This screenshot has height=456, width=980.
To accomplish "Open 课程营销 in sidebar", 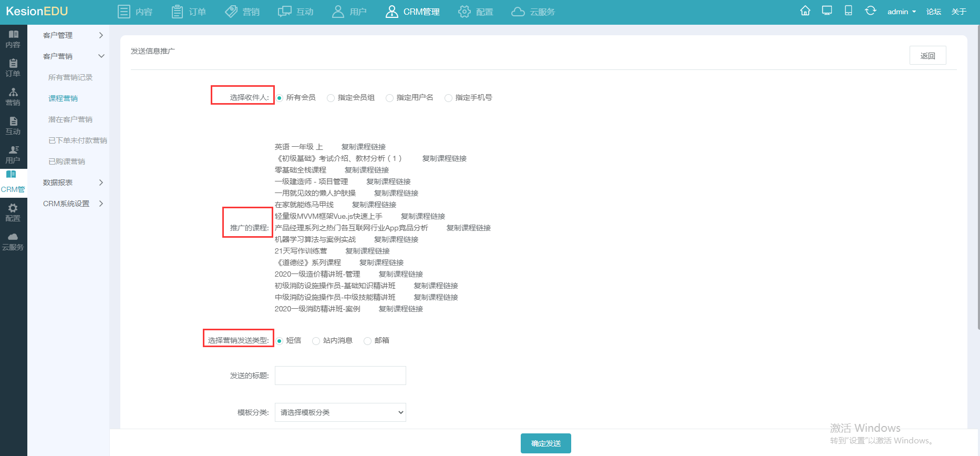I will click(63, 98).
